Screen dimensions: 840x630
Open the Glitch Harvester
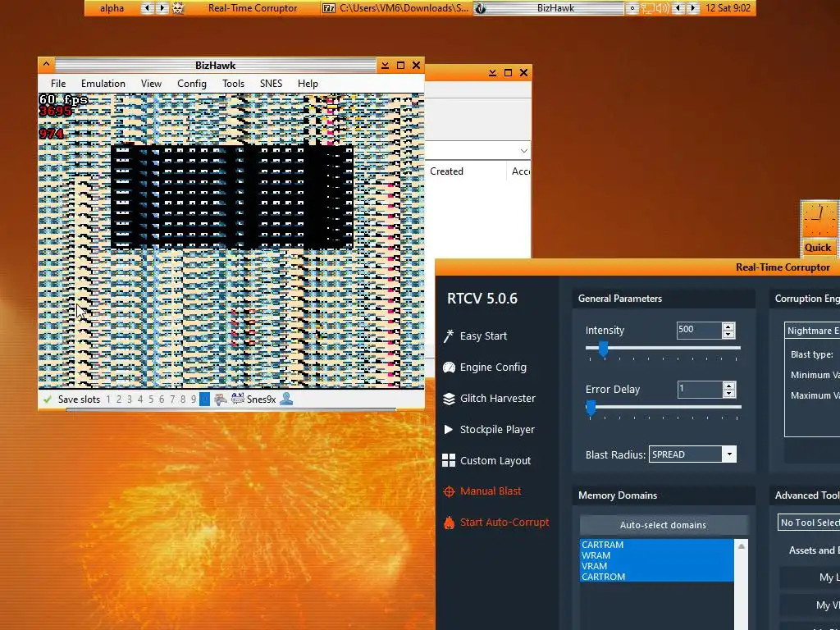489,398
